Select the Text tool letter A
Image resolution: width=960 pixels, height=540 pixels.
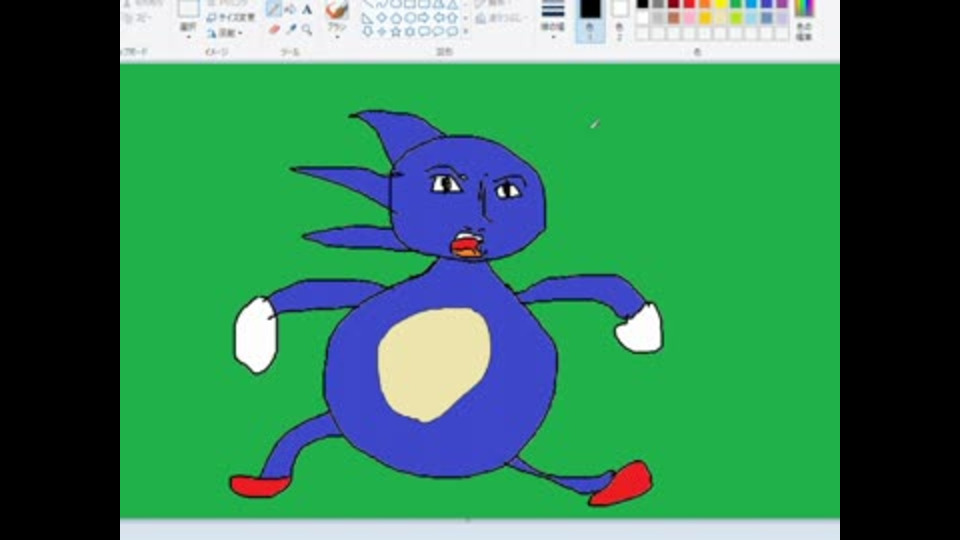(307, 10)
